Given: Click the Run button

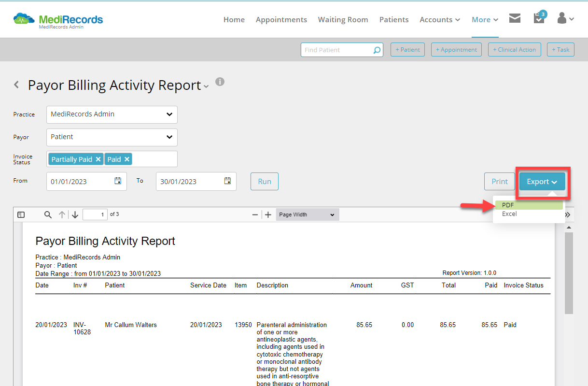Looking at the screenshot, I should point(265,182).
